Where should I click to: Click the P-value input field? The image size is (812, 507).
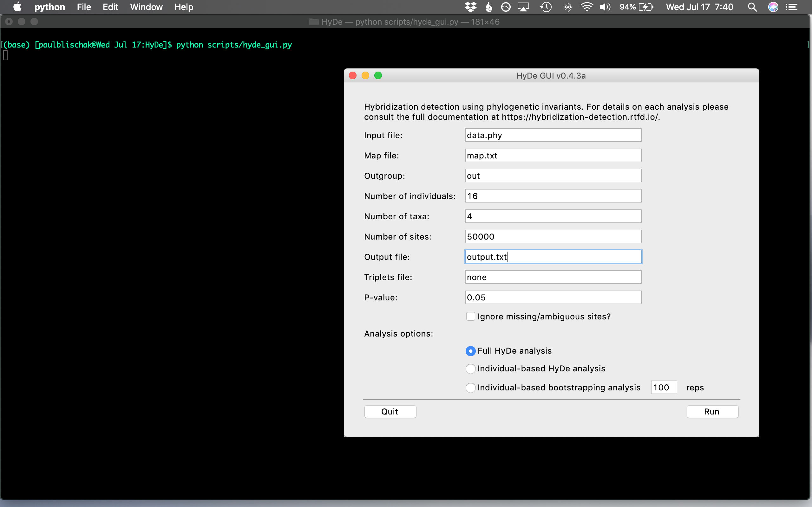[552, 297]
